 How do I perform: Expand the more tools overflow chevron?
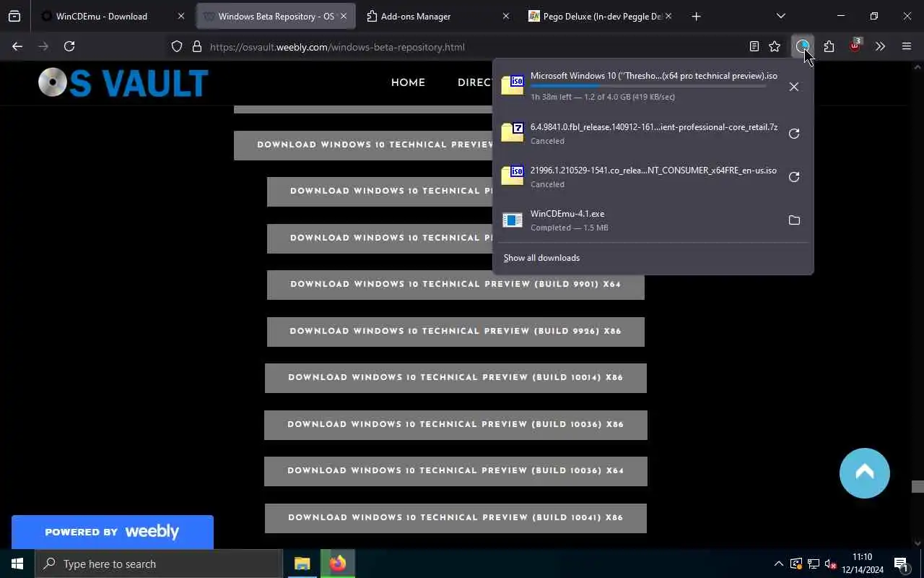coord(880,47)
